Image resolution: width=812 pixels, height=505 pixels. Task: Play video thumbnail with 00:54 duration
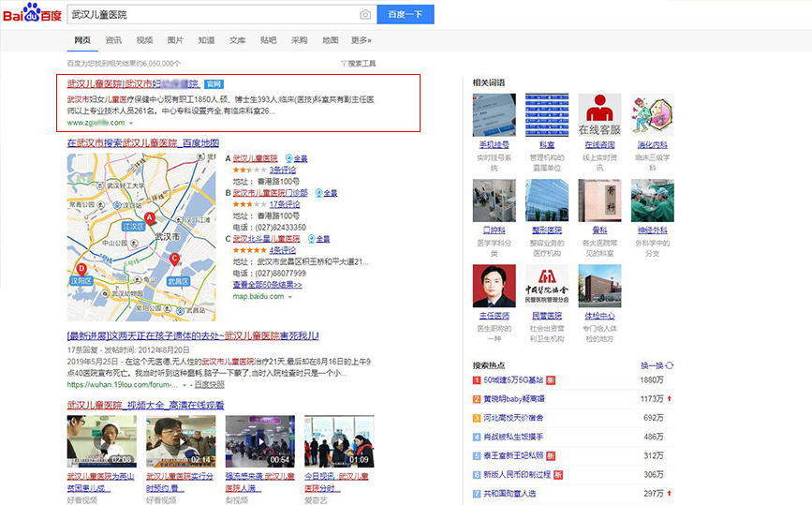click(x=260, y=441)
